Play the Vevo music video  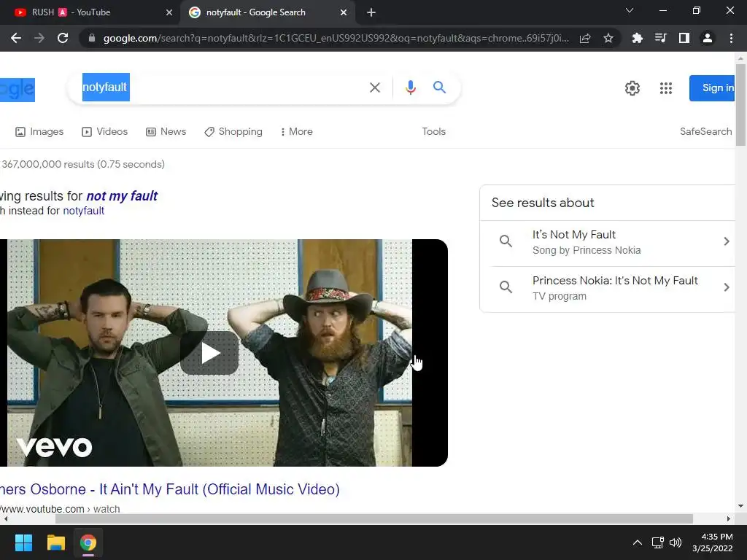(209, 353)
